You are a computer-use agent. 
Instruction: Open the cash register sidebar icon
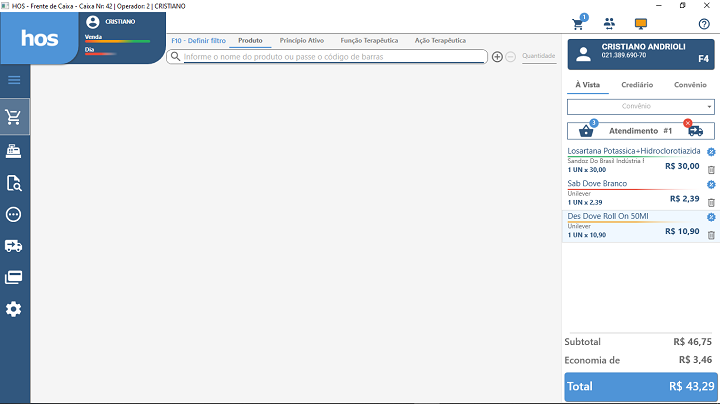click(x=14, y=150)
